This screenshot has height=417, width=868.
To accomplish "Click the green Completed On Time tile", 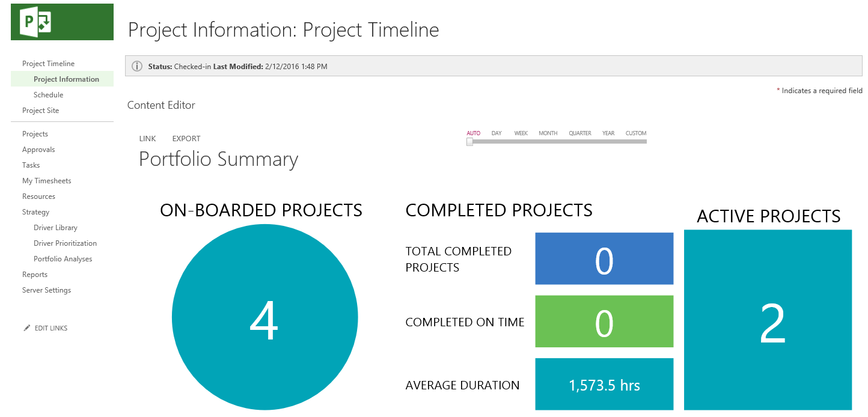I will pos(604,321).
